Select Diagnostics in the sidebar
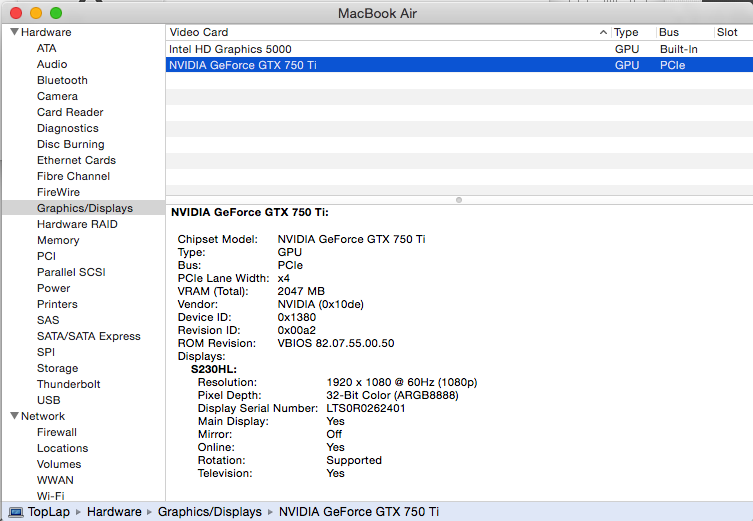 pyautogui.click(x=68, y=128)
